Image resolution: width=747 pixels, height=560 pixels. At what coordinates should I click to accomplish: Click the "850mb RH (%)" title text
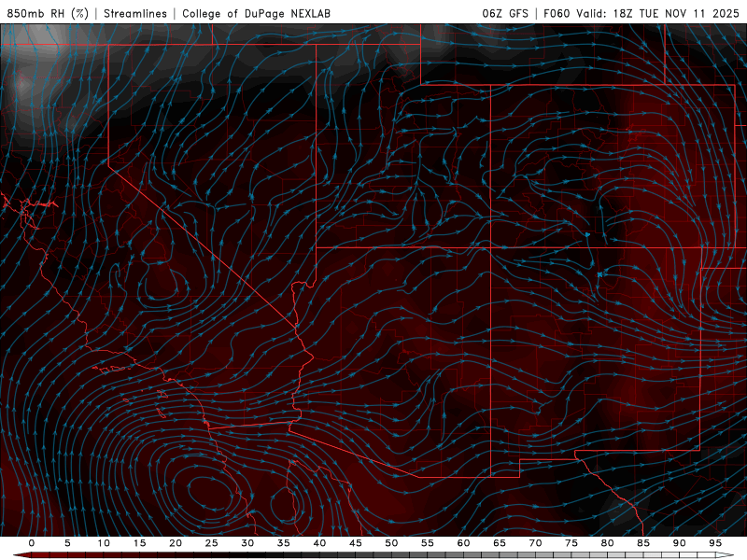48,13
